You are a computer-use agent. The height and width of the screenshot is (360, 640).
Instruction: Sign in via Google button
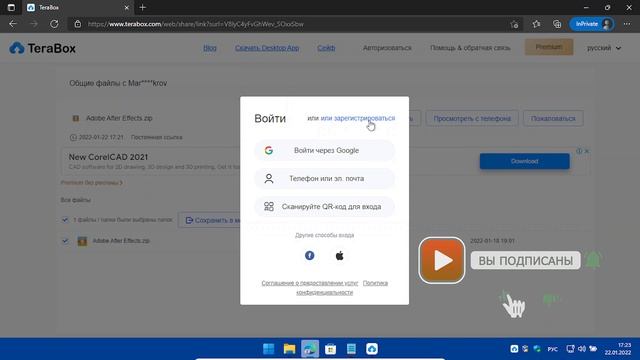[324, 150]
